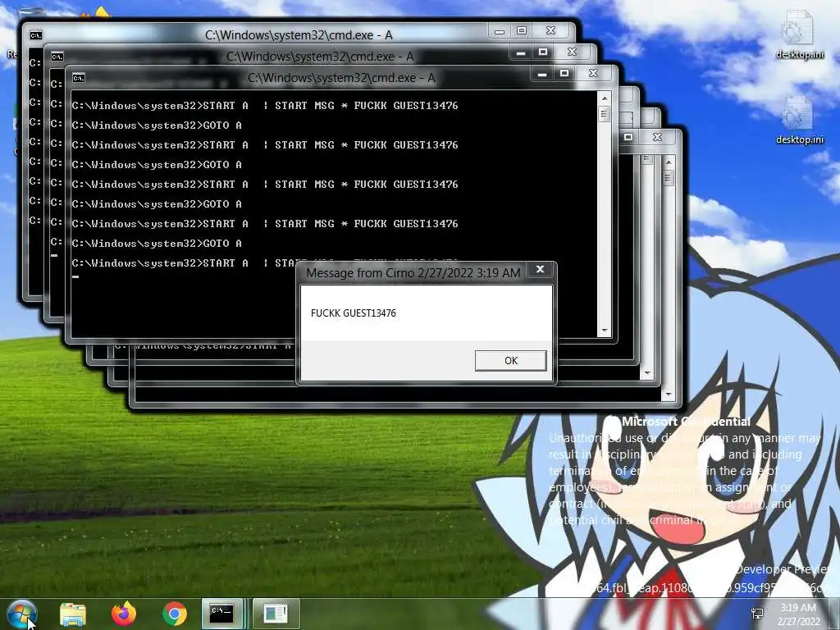Open the document app taskbar button beside cmd
Screen dimensions: 840x630
(x=276, y=614)
